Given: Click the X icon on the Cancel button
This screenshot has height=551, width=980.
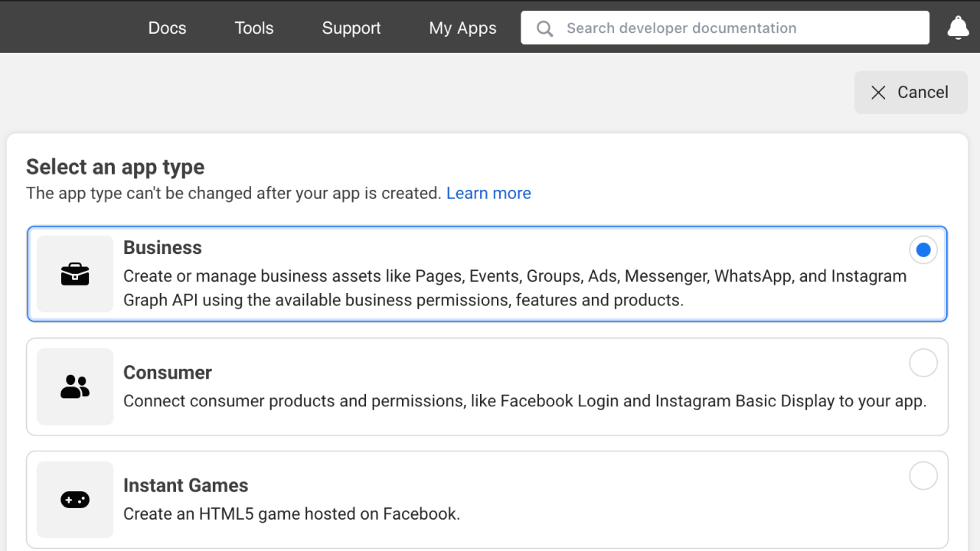Looking at the screenshot, I should tap(878, 92).
